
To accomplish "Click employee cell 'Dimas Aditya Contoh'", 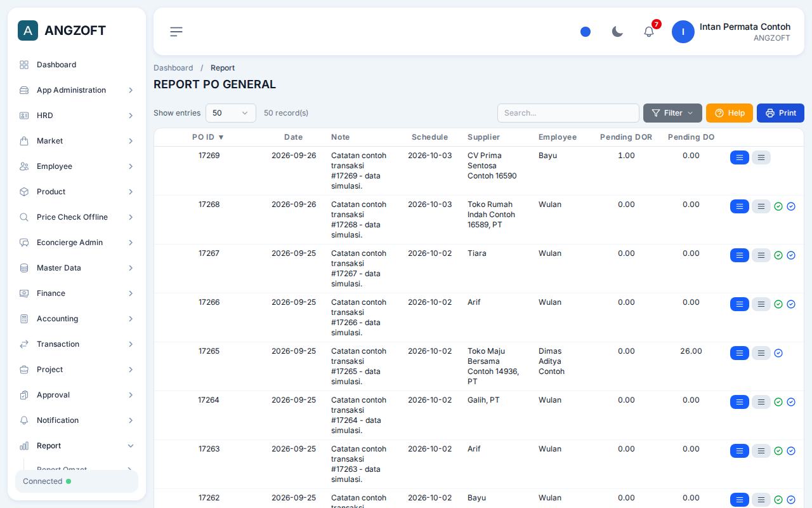I will coord(551,361).
